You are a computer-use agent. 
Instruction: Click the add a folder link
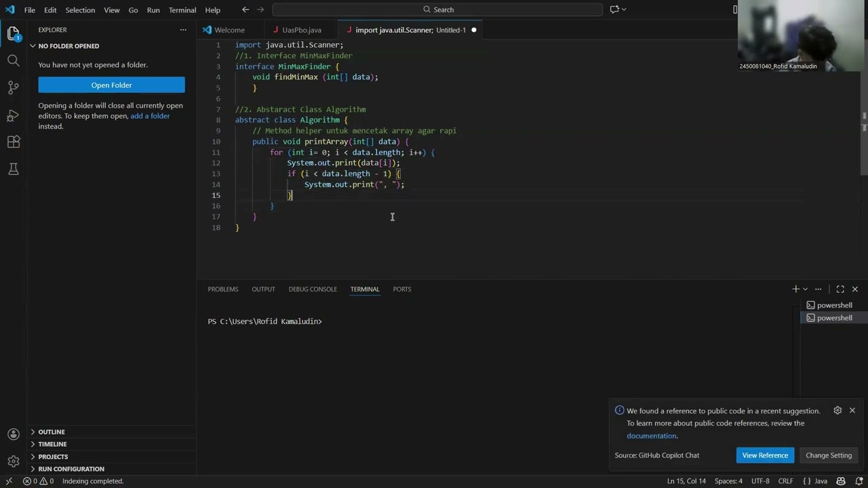tap(150, 116)
